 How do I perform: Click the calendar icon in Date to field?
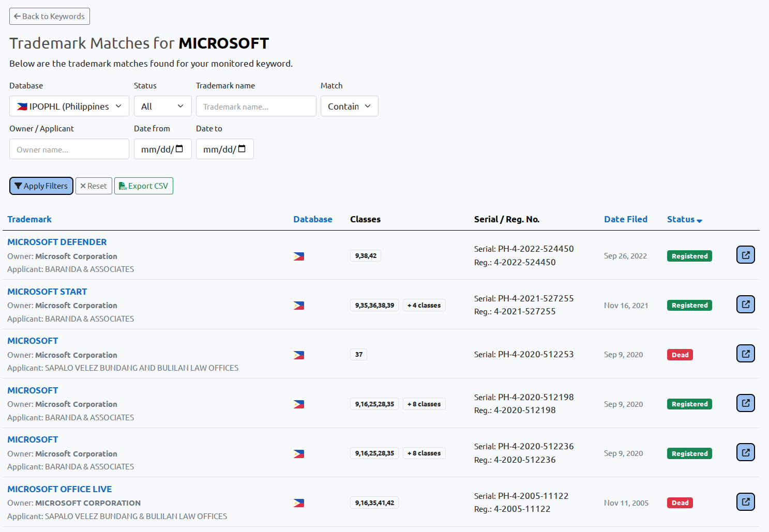click(x=242, y=149)
